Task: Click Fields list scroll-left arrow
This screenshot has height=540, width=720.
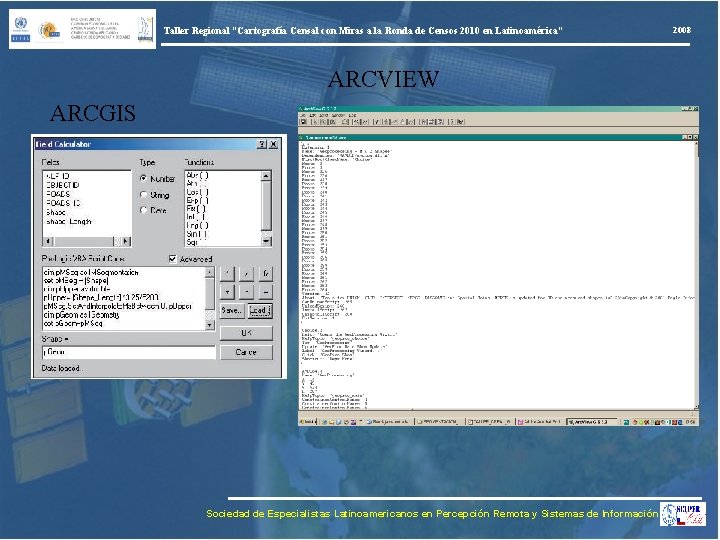Action: (x=49, y=241)
